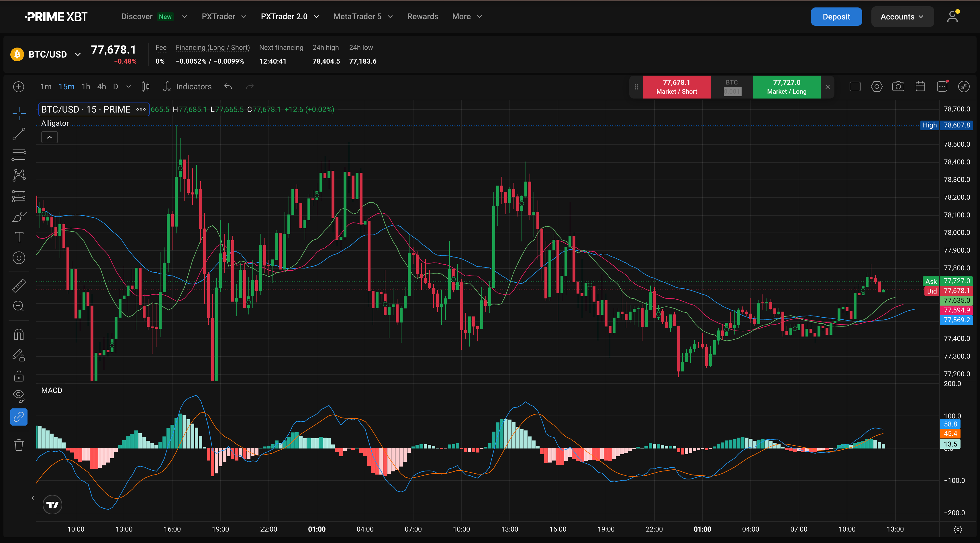Viewport: 980px width, 543px height.
Task: Select the ruler measure tool
Action: [19, 286]
